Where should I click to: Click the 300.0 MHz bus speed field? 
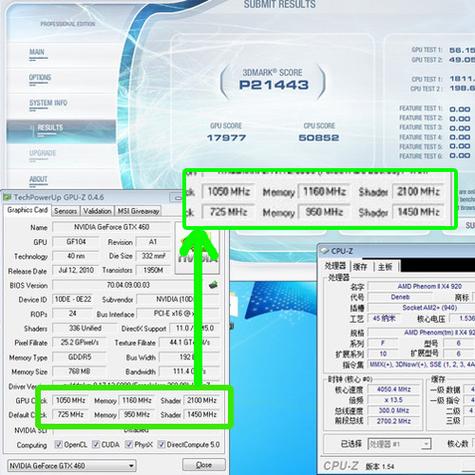point(394,411)
